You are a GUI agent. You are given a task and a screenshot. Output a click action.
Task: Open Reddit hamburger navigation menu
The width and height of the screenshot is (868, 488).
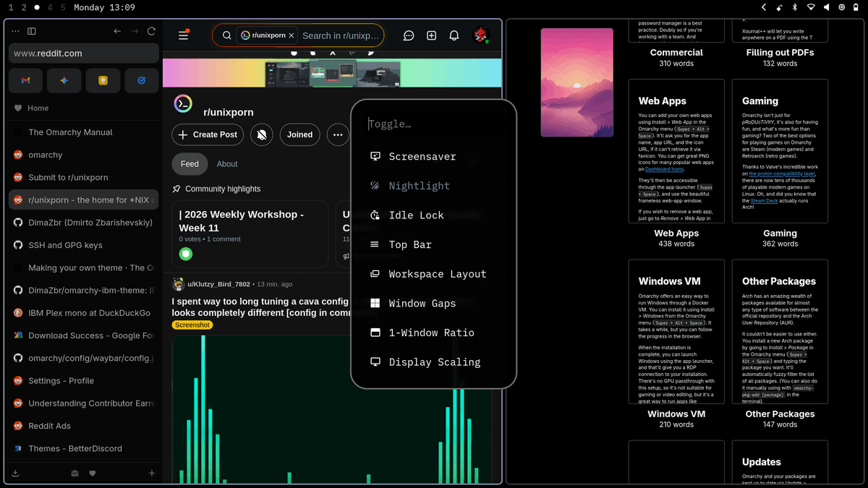tap(183, 35)
